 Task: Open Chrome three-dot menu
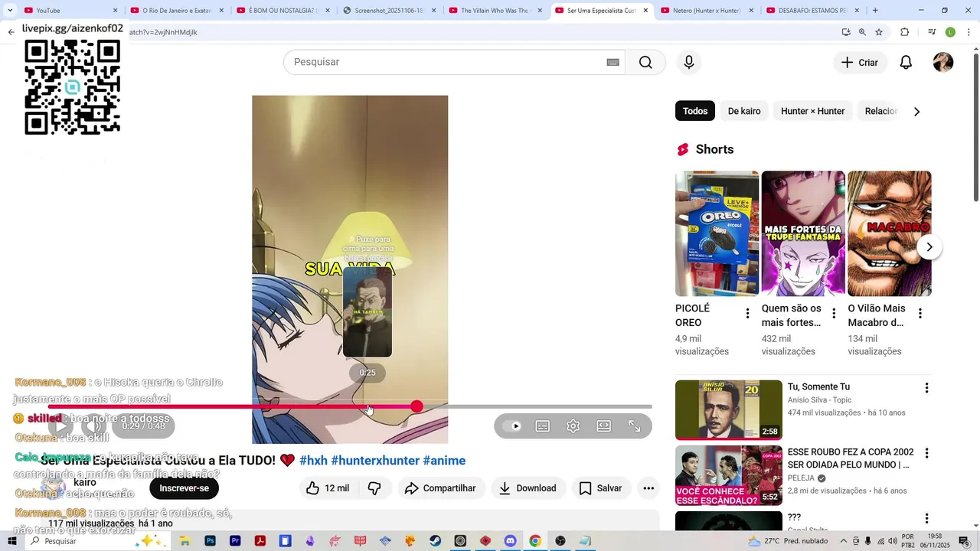[x=969, y=32]
